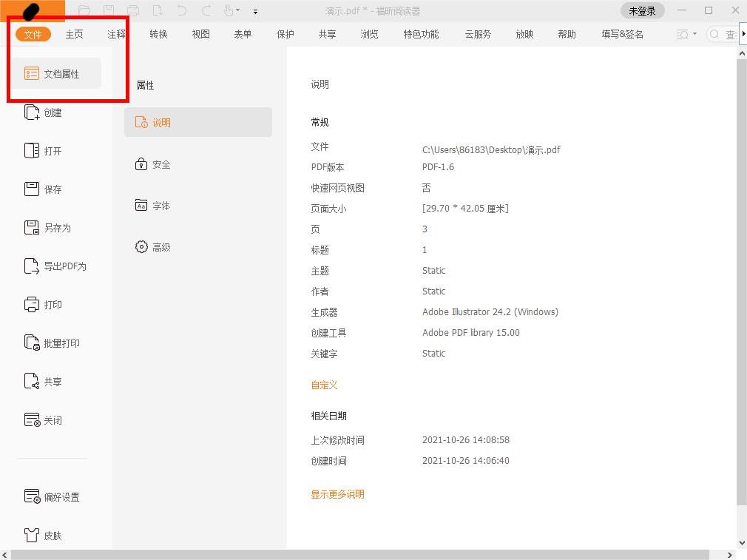Open the 特色功能 ribbon tab

pos(420,34)
